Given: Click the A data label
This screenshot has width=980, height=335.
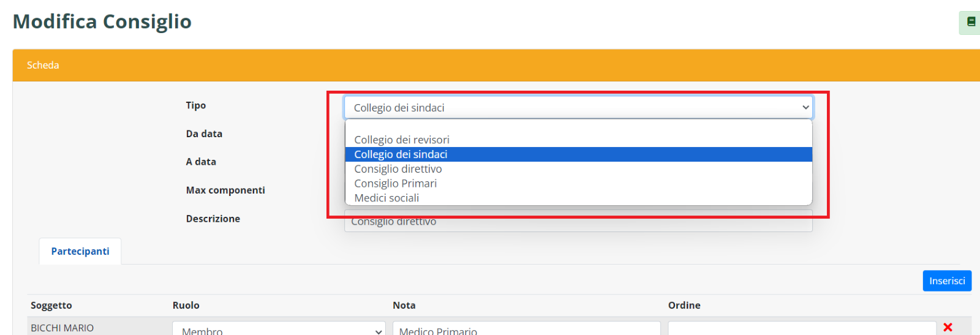Looking at the screenshot, I should tap(201, 162).
